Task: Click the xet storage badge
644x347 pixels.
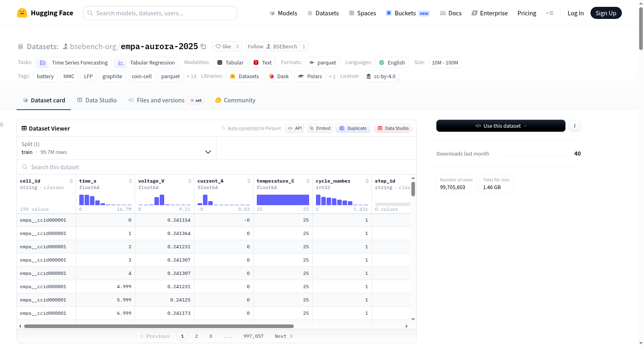Action: click(196, 100)
